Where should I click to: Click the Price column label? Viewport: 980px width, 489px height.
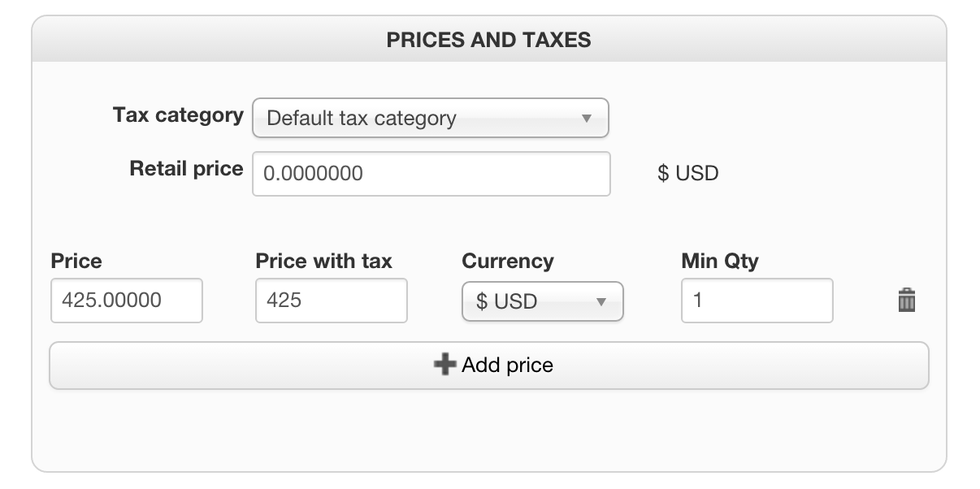click(76, 261)
